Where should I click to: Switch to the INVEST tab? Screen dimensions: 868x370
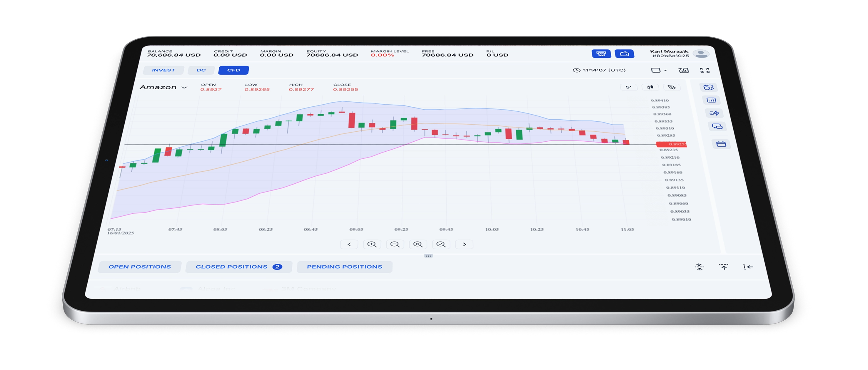point(163,70)
